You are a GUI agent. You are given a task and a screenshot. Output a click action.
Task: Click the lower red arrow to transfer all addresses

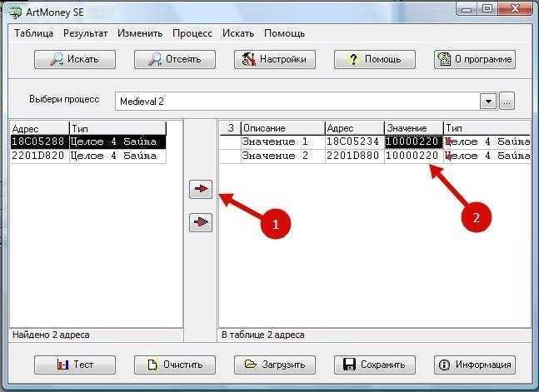coord(201,222)
